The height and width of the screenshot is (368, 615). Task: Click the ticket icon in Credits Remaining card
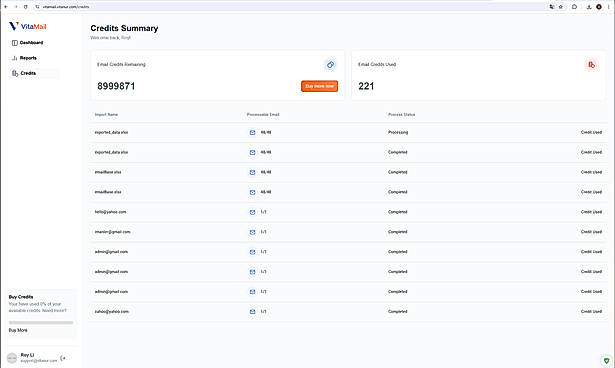[x=330, y=65]
